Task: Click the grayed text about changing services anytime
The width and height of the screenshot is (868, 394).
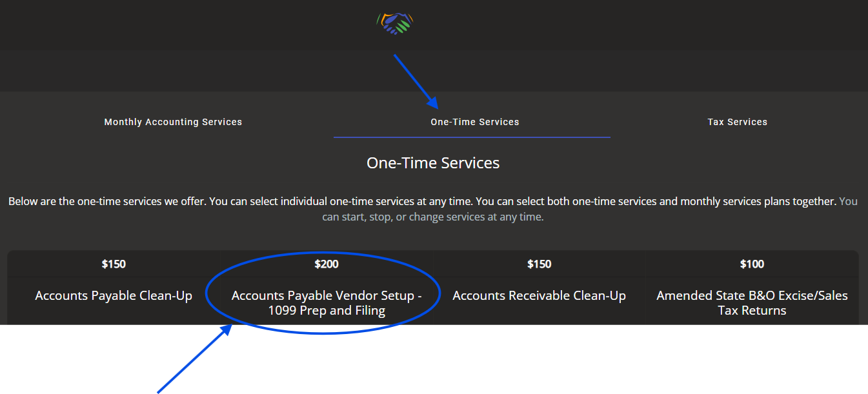Action: pos(433,216)
